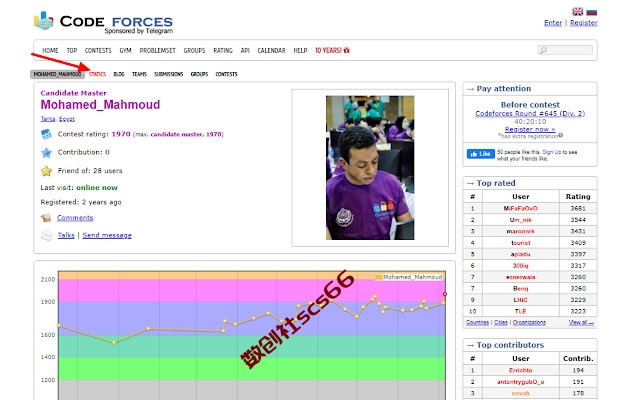Open the HELP menu item
Viewport: 640px width, 400px height.
pos(300,51)
